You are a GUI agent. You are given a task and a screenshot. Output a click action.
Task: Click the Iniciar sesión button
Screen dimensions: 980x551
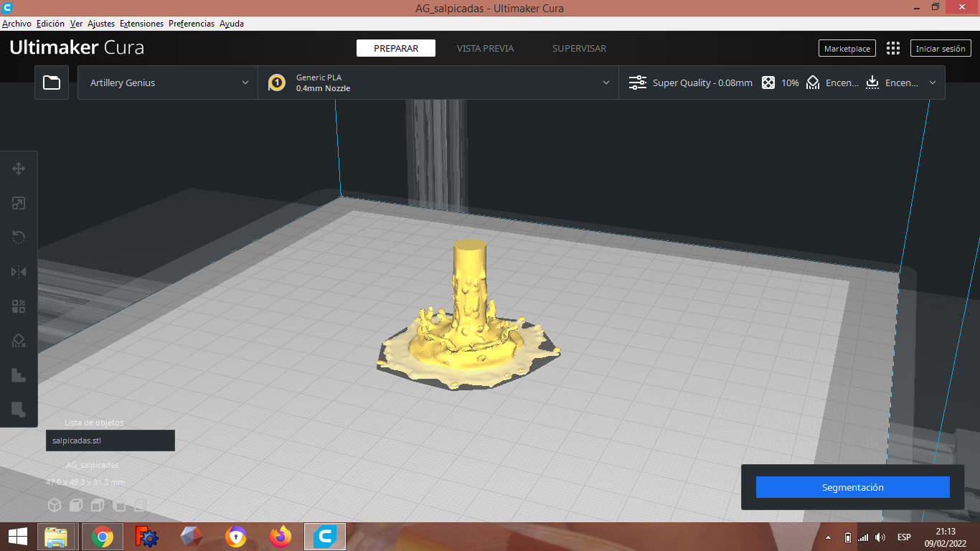click(x=941, y=49)
